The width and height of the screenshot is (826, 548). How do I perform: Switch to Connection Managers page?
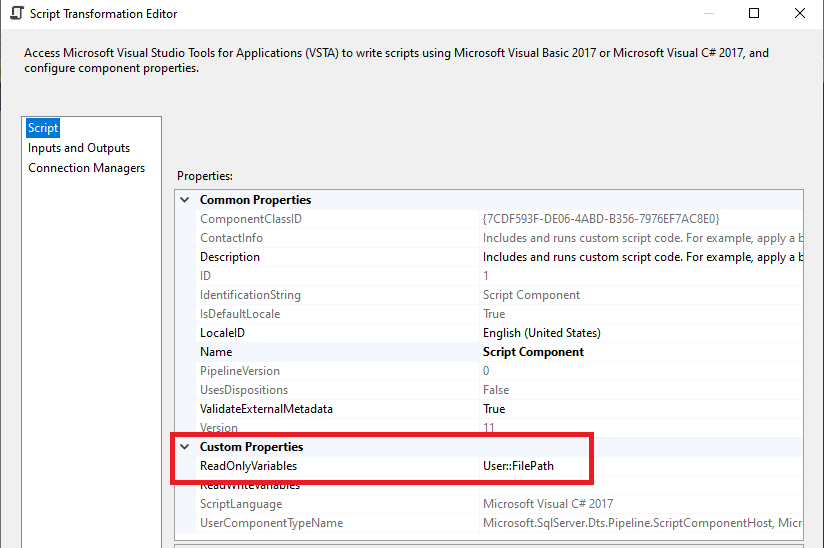[x=86, y=168]
